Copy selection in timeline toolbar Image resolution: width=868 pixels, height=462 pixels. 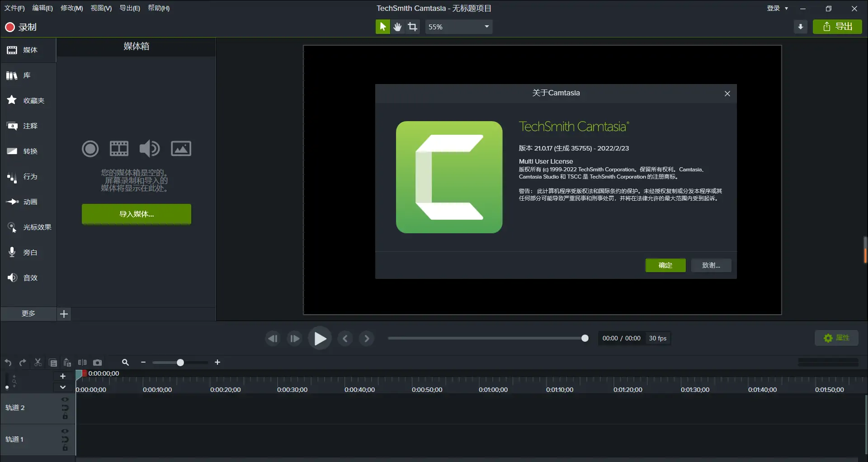click(x=53, y=363)
